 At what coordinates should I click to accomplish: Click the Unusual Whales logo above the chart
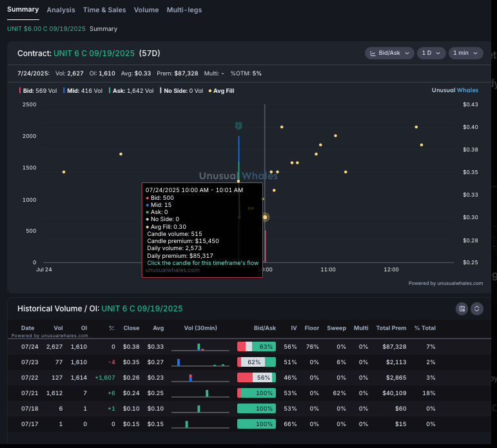point(455,90)
